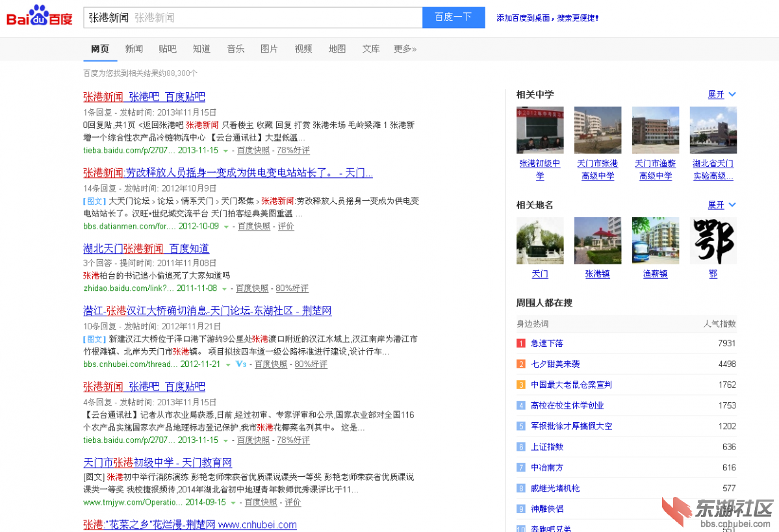Open the 张港初级中学 thumbnail image
779x532 pixels.
click(x=540, y=130)
